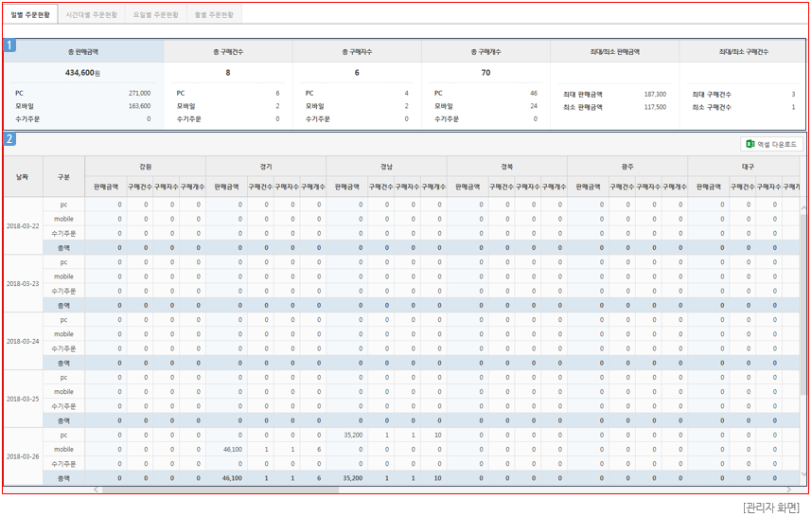Select the 2018-03-26 date cell

coord(22,456)
